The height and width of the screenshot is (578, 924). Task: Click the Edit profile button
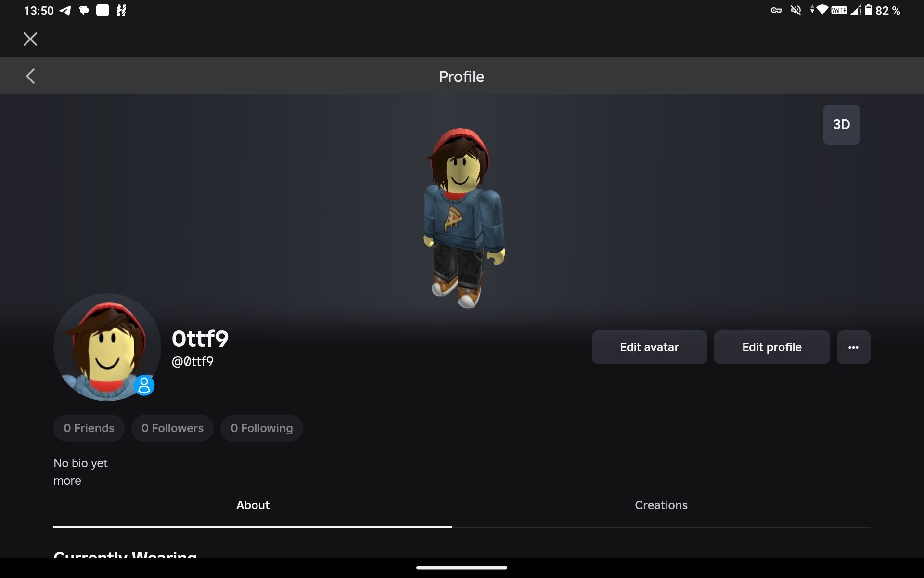(x=771, y=347)
